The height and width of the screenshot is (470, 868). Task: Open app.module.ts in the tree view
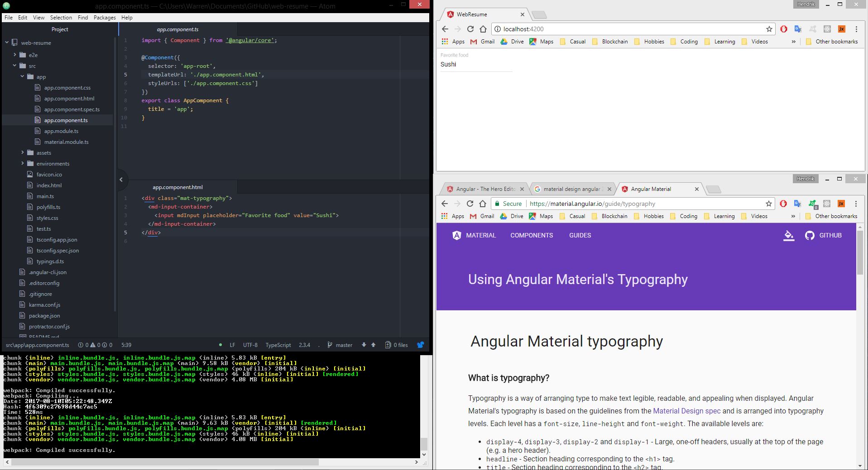click(61, 131)
